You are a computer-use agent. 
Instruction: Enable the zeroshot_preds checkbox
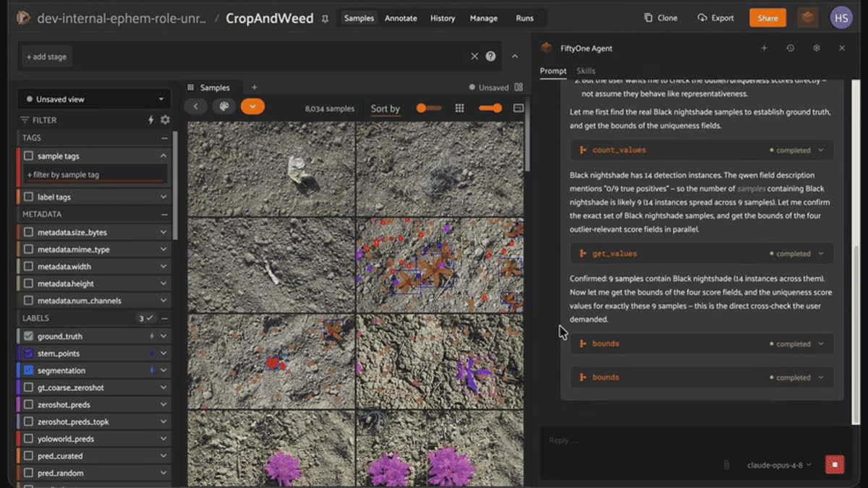[28, 405]
